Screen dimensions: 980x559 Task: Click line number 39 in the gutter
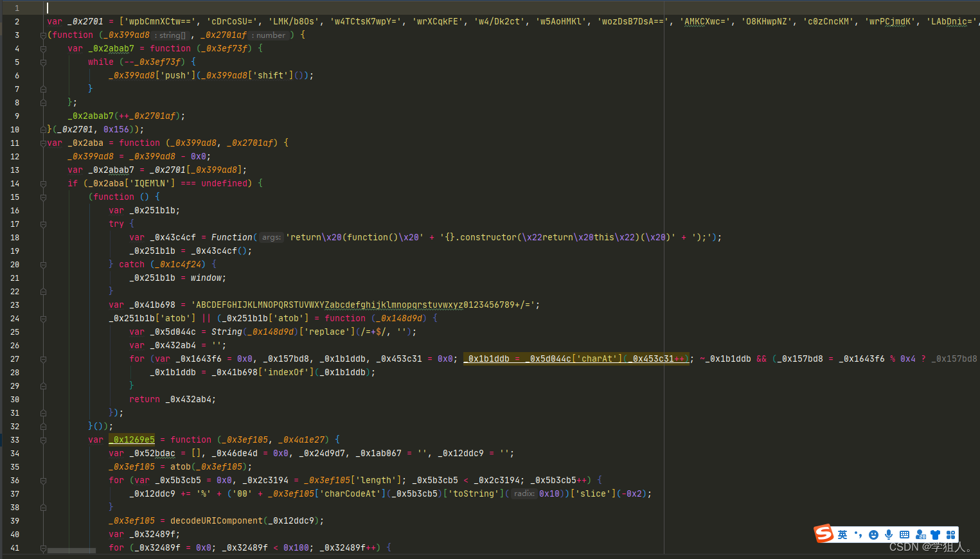[x=15, y=520]
